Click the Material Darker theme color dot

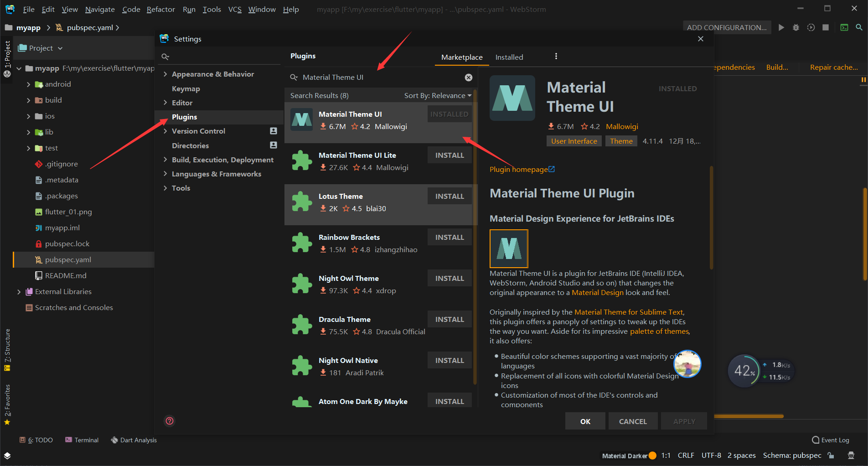click(652, 455)
